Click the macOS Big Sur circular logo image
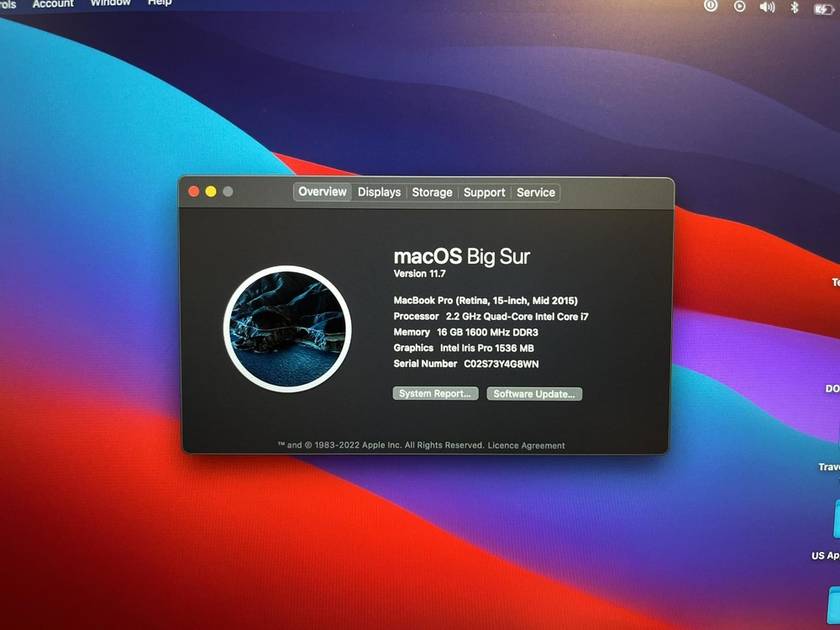The height and width of the screenshot is (630, 840). click(287, 329)
